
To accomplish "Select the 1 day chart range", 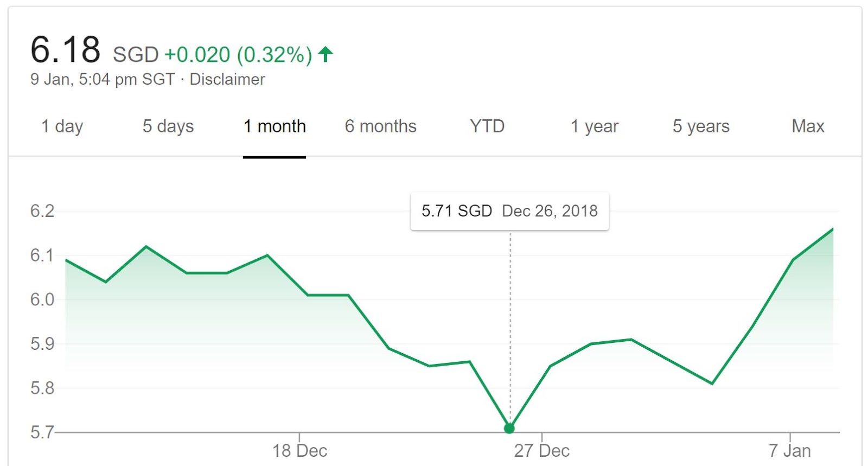I will [62, 126].
